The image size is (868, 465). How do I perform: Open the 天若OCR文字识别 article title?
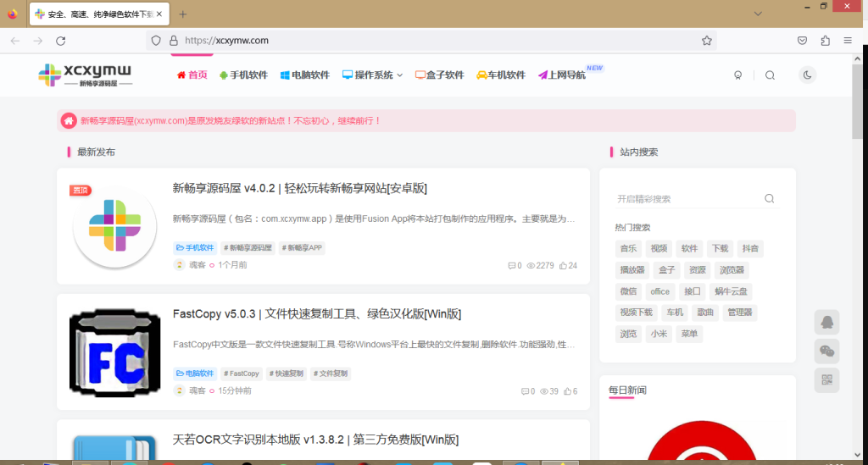click(315, 440)
